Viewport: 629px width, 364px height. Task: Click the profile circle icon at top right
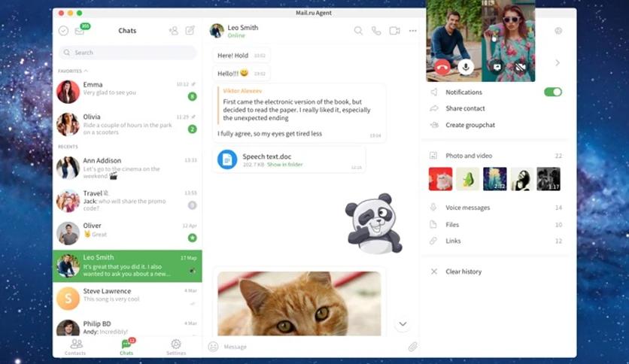tap(558, 31)
